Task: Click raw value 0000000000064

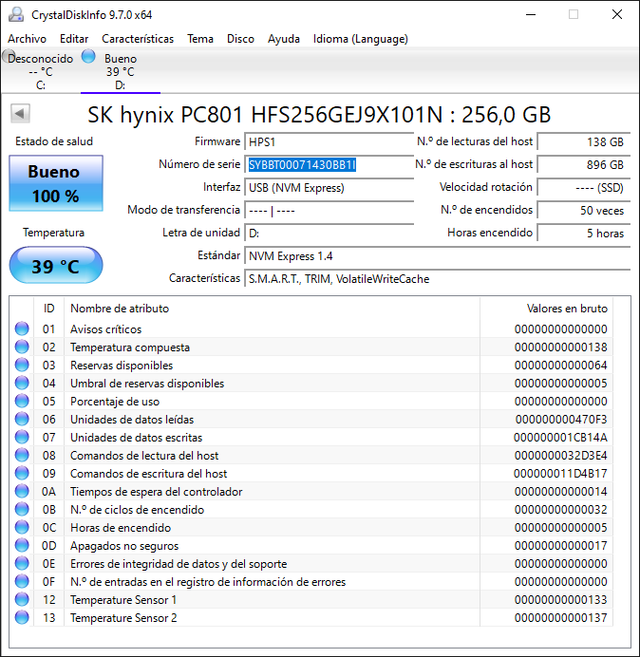Action: tap(561, 365)
